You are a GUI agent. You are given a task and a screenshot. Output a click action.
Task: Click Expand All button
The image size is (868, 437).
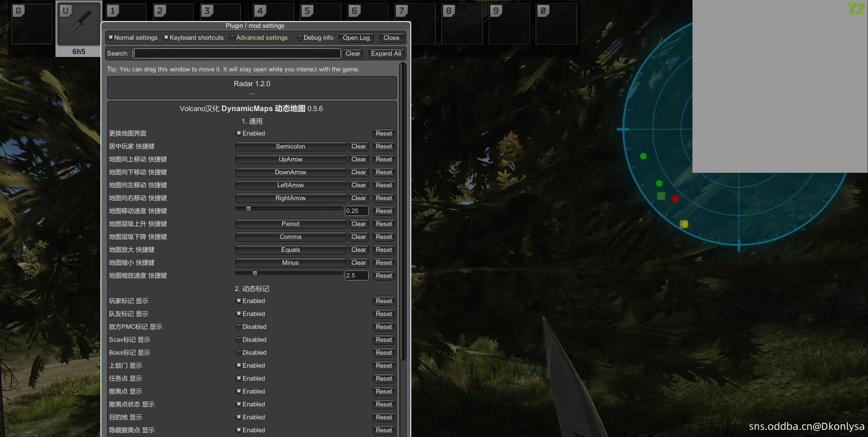[386, 54]
